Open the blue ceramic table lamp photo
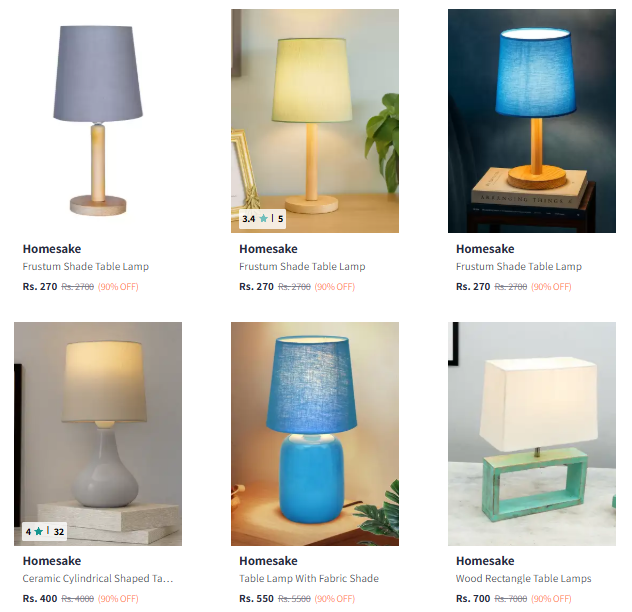The width and height of the screenshot is (632, 612). coord(315,434)
